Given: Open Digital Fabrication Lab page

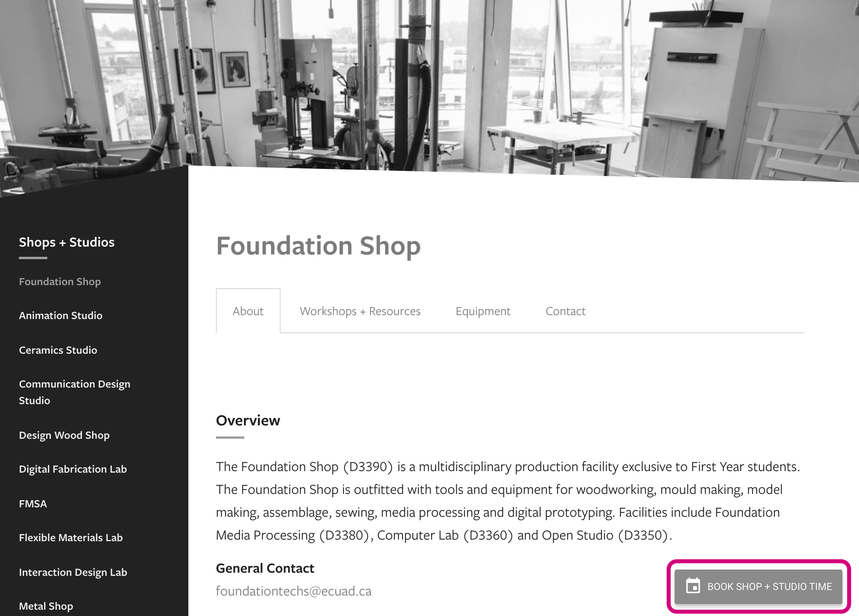Looking at the screenshot, I should click(x=73, y=469).
